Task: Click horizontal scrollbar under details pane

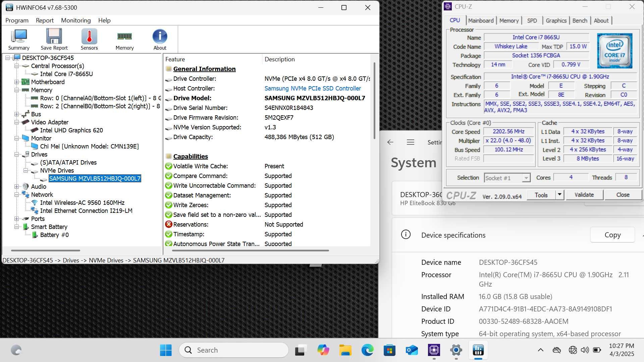Action: (251, 250)
